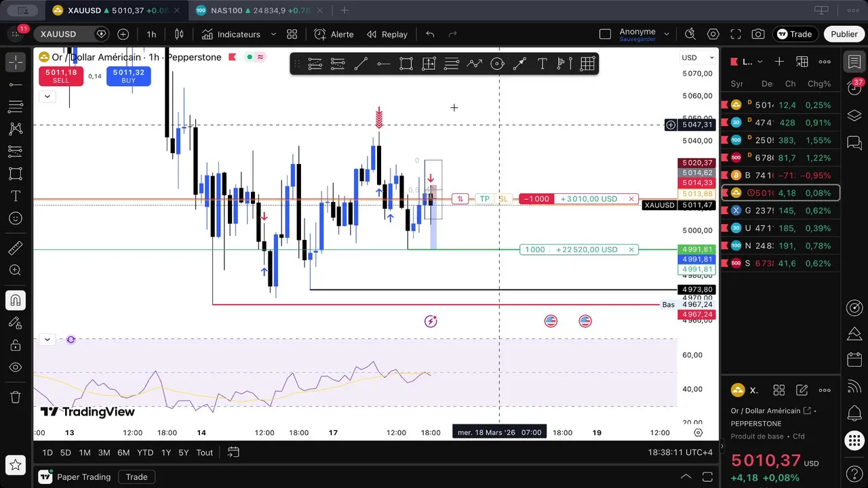Select the arrow tool in floating toolbar
Screen dimensions: 868x488
(519, 64)
